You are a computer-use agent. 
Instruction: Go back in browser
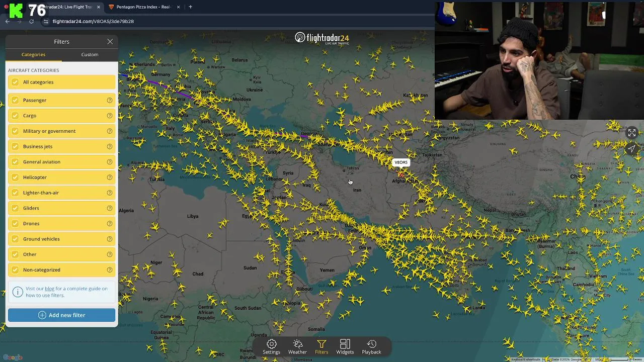(x=8, y=21)
